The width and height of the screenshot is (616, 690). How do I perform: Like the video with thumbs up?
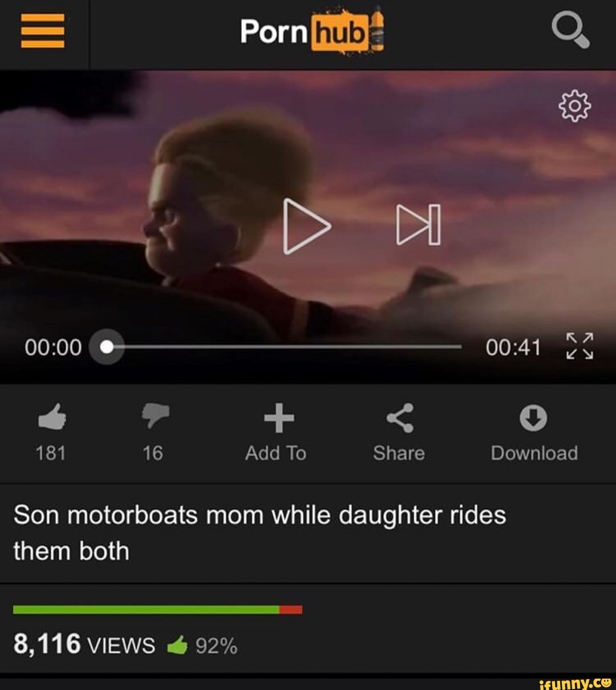51,417
